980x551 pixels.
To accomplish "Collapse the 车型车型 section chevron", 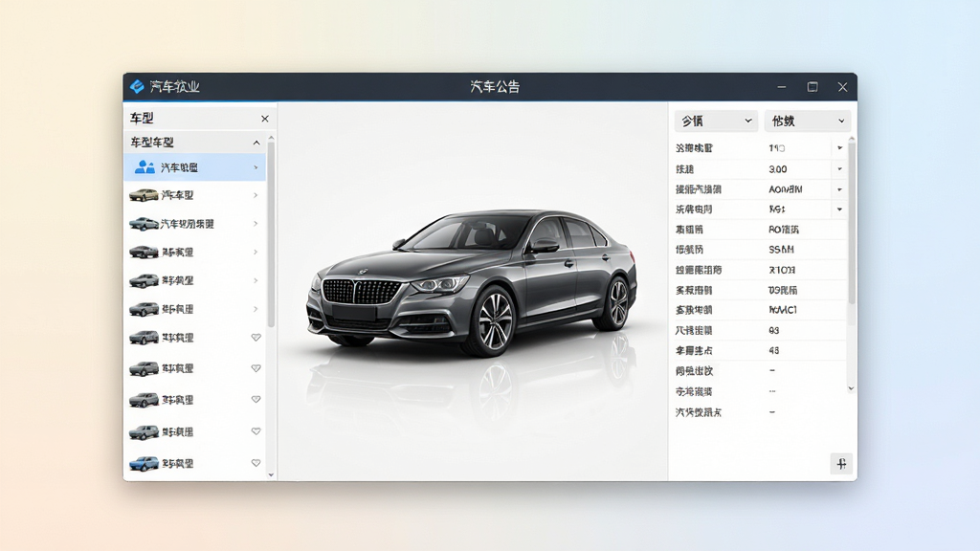I will point(256,143).
